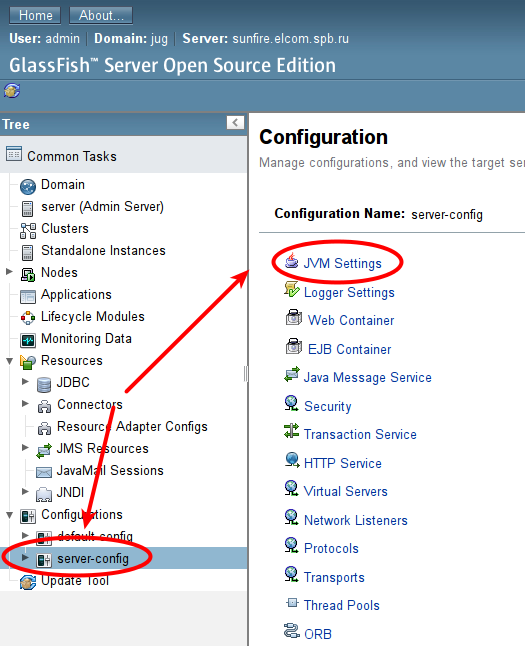This screenshot has height=646, width=525.
Task: Expand the default-config tree node
Action: click(25, 535)
